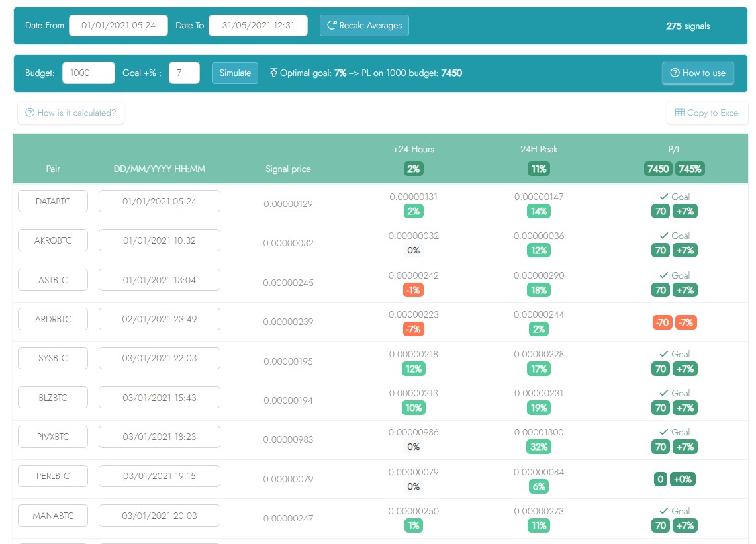Click the Goal checkmark in the AKROBTC row
The width and height of the screenshot is (756, 544).
pos(664,236)
